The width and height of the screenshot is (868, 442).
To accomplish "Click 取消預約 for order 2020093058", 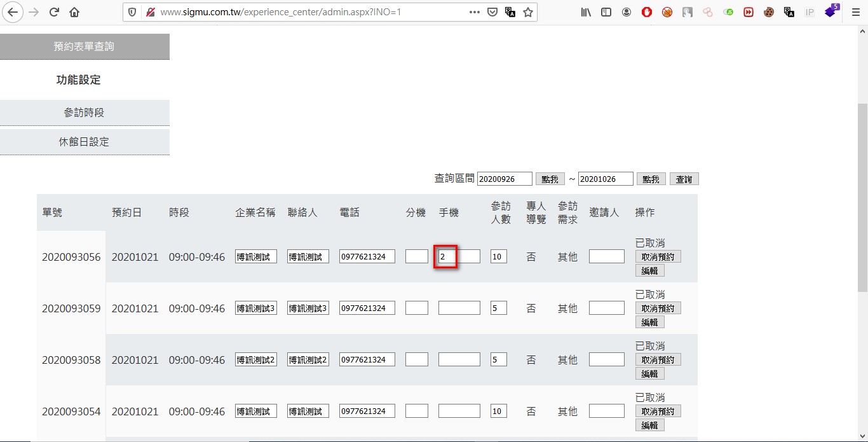I will 658,360.
